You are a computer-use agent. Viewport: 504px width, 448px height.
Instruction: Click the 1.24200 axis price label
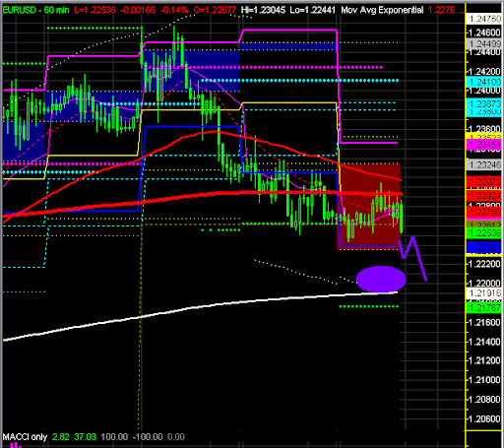click(484, 72)
